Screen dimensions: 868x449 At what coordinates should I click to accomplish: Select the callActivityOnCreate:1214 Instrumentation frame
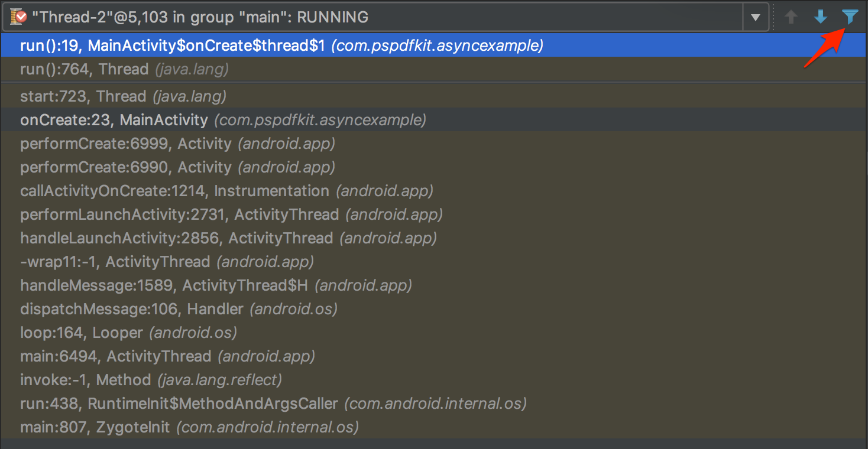tap(177, 190)
